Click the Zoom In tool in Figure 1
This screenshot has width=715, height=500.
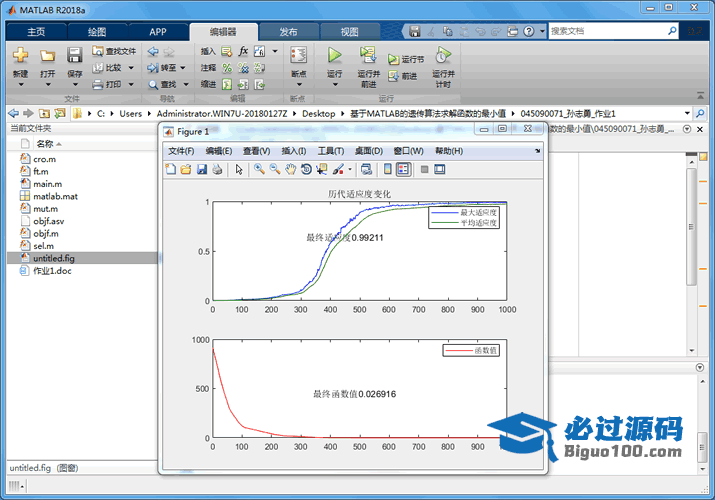[259, 169]
